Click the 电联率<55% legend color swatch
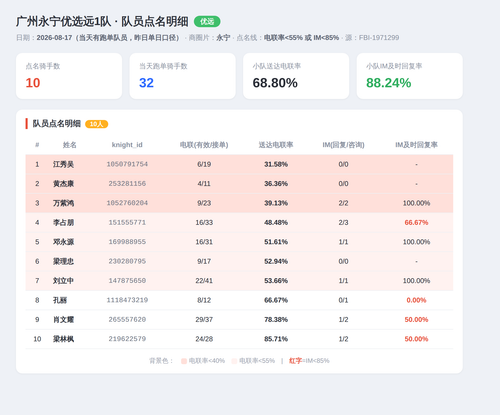Viewport: 500px width, 415px height. [234, 361]
